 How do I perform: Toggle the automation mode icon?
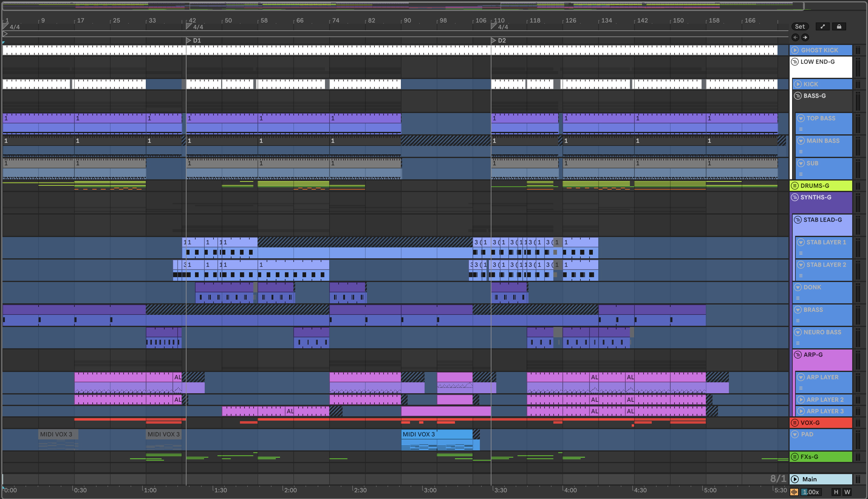point(822,26)
